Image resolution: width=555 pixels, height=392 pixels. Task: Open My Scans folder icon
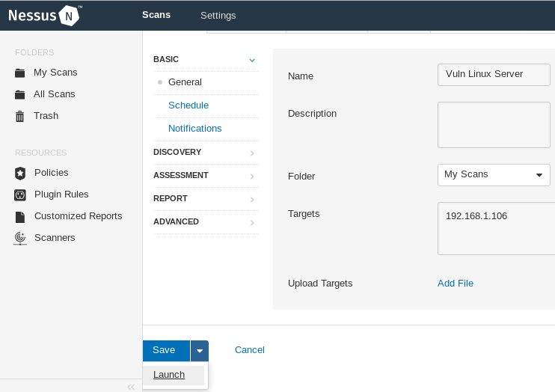coord(20,73)
